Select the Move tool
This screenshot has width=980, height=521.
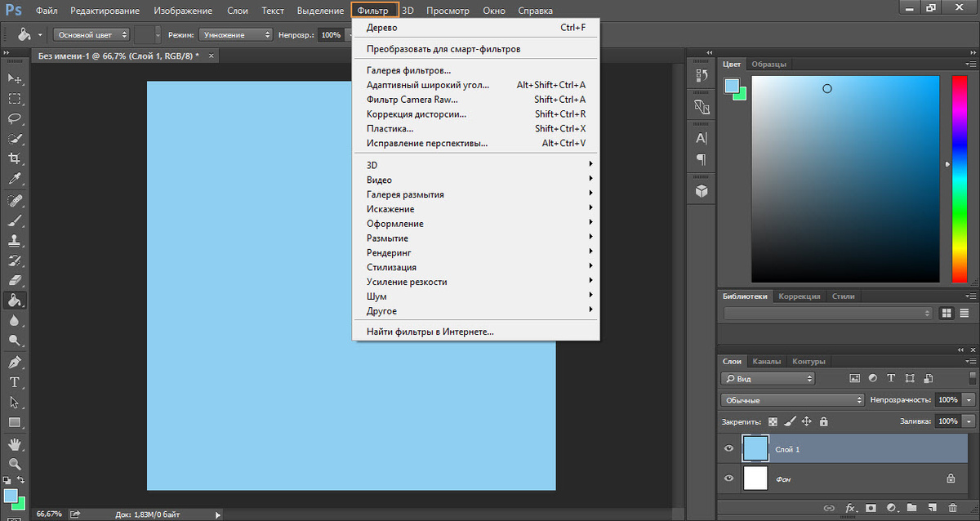(x=15, y=78)
